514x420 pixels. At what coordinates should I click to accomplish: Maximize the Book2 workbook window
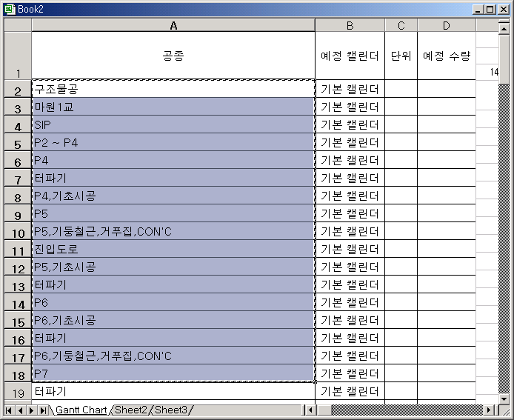click(489, 10)
